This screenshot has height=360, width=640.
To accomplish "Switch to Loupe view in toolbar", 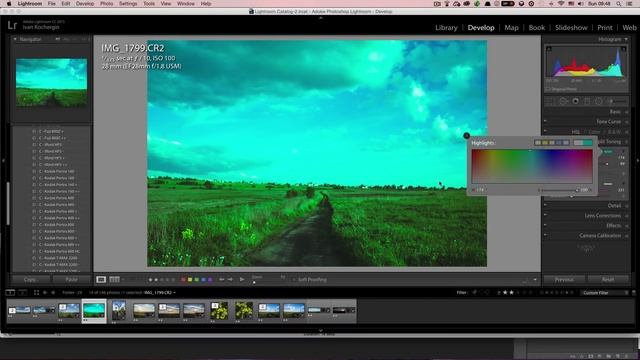I will pos(101,280).
